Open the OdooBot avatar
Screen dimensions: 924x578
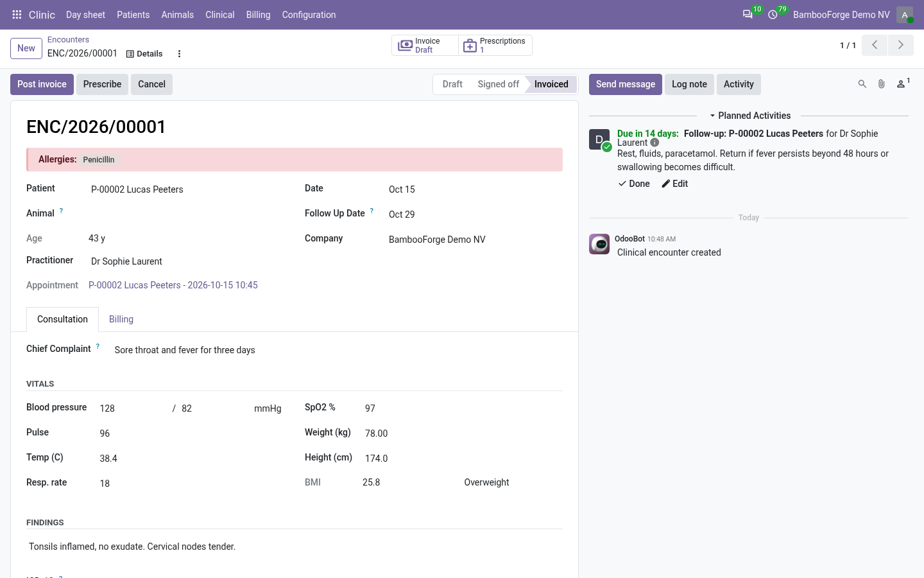point(599,244)
